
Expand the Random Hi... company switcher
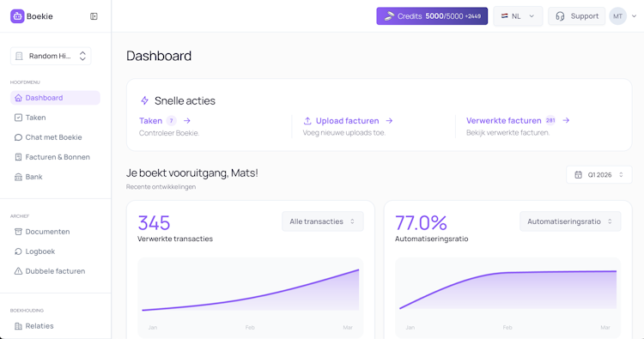pos(51,57)
